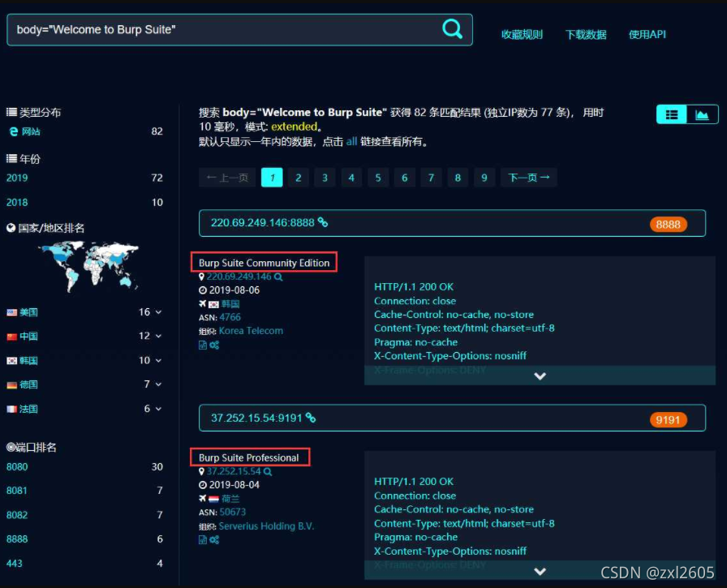
Task: Go to results page 2
Action: click(299, 178)
